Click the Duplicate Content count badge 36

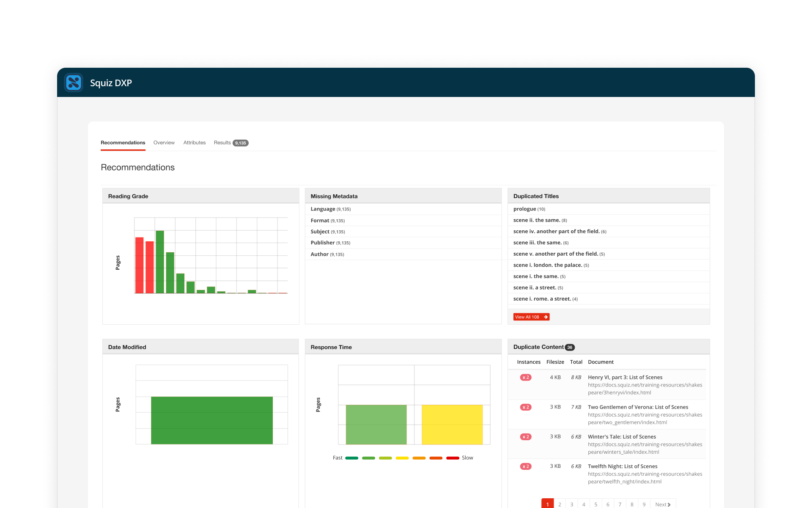pyautogui.click(x=570, y=347)
